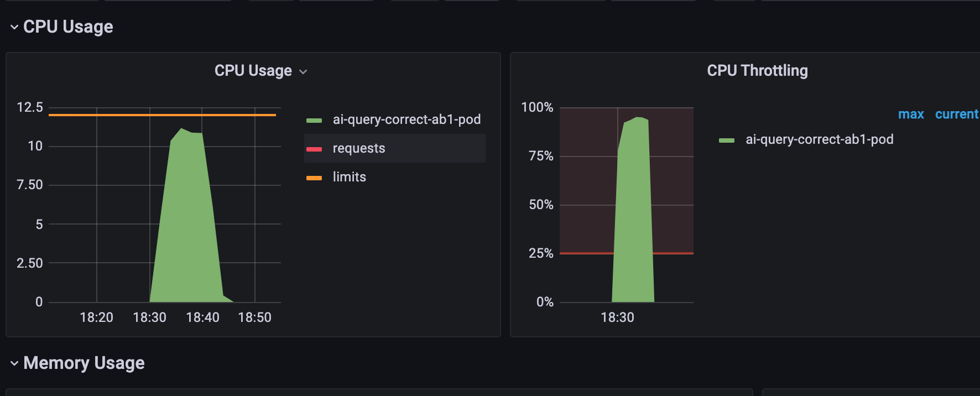
Task: Click the Memory Usage row heading text
Action: pos(84,363)
